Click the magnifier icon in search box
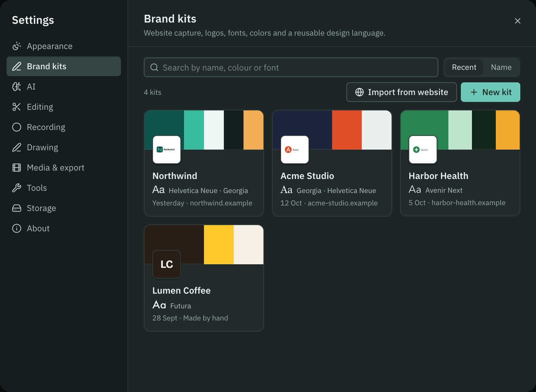The image size is (536, 392). [x=154, y=67]
